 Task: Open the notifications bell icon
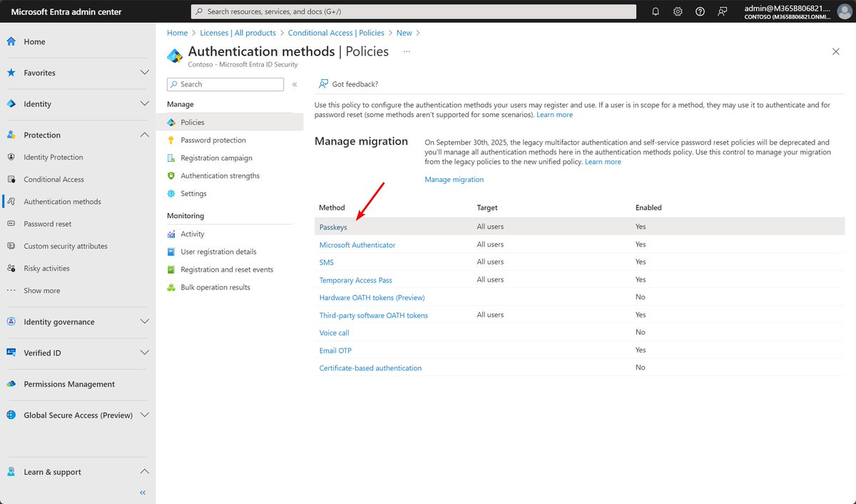coord(656,11)
